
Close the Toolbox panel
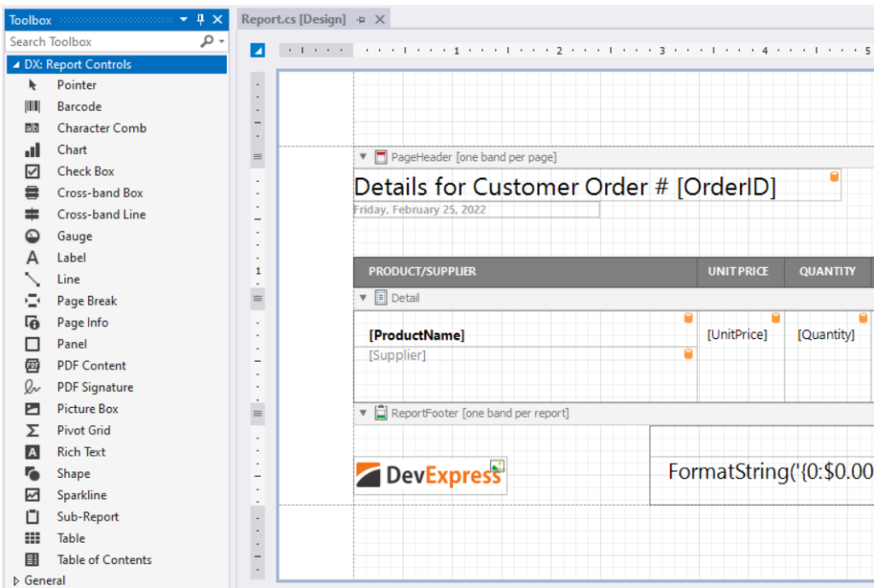(x=218, y=20)
